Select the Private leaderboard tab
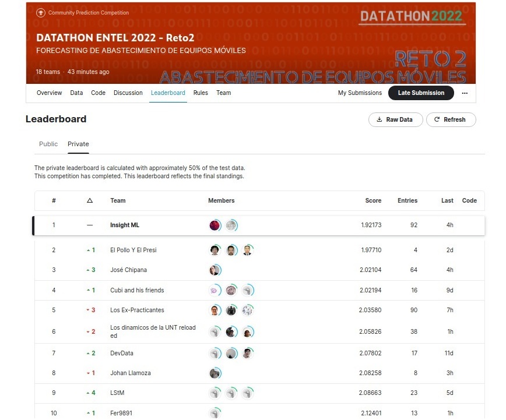 click(x=78, y=144)
